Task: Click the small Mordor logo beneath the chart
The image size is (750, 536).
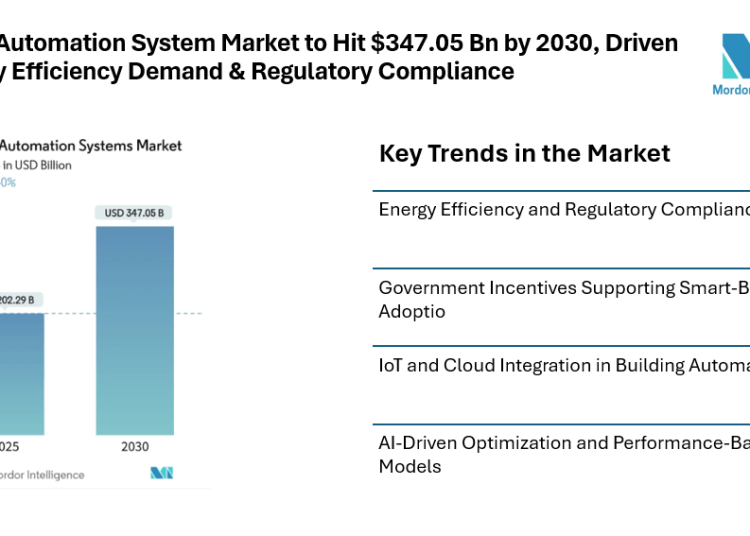Action: pyautogui.click(x=162, y=473)
